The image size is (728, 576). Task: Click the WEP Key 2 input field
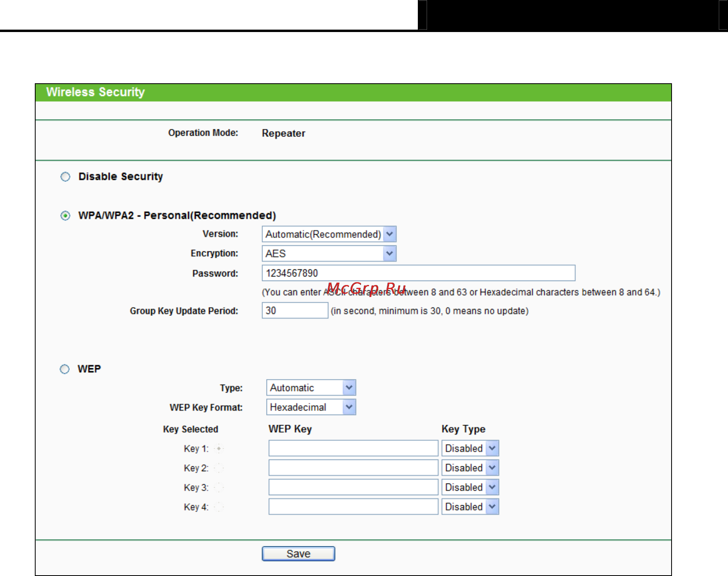[x=353, y=468]
